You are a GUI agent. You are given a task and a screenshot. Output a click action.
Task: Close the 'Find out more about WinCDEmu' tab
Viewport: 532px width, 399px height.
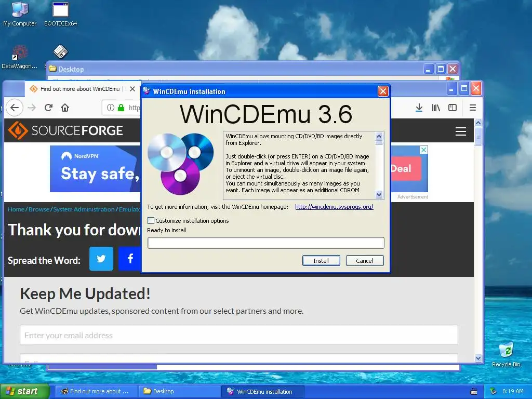pos(132,89)
